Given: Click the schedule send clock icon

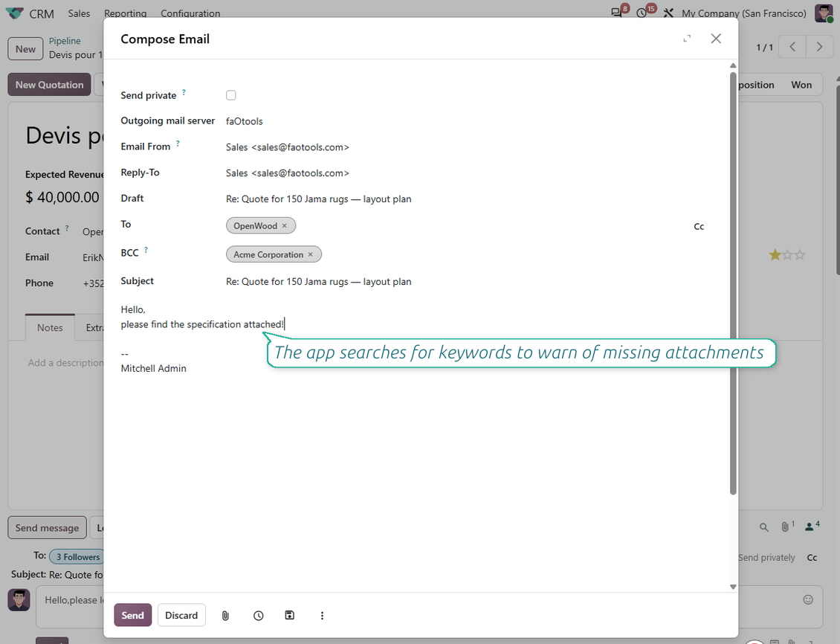Looking at the screenshot, I should click(x=258, y=616).
